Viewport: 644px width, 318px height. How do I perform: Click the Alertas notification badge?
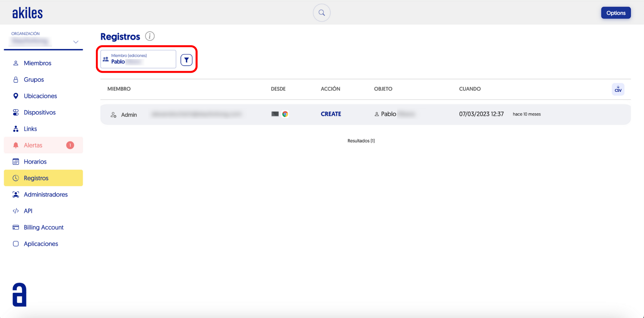[70, 145]
